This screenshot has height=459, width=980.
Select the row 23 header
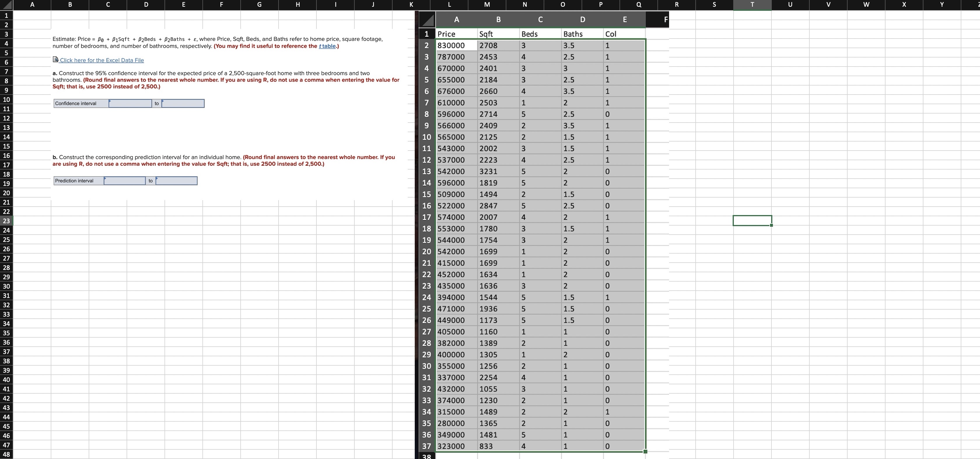click(6, 221)
